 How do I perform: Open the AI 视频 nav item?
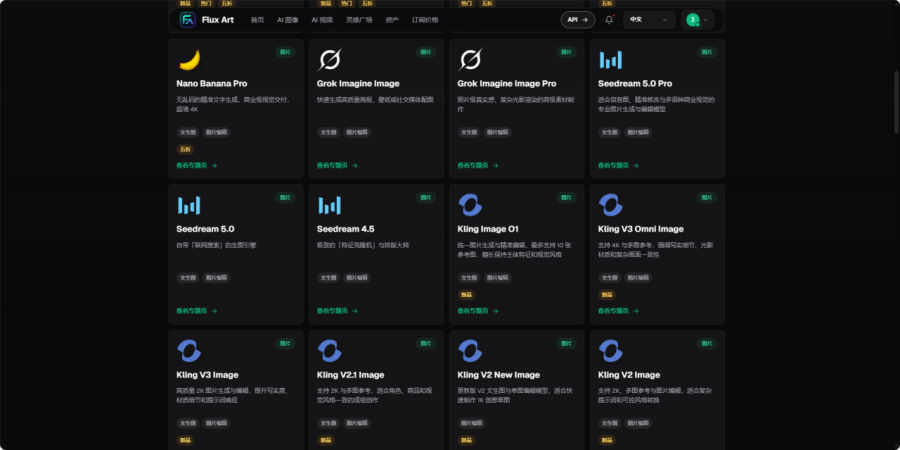coord(322,20)
